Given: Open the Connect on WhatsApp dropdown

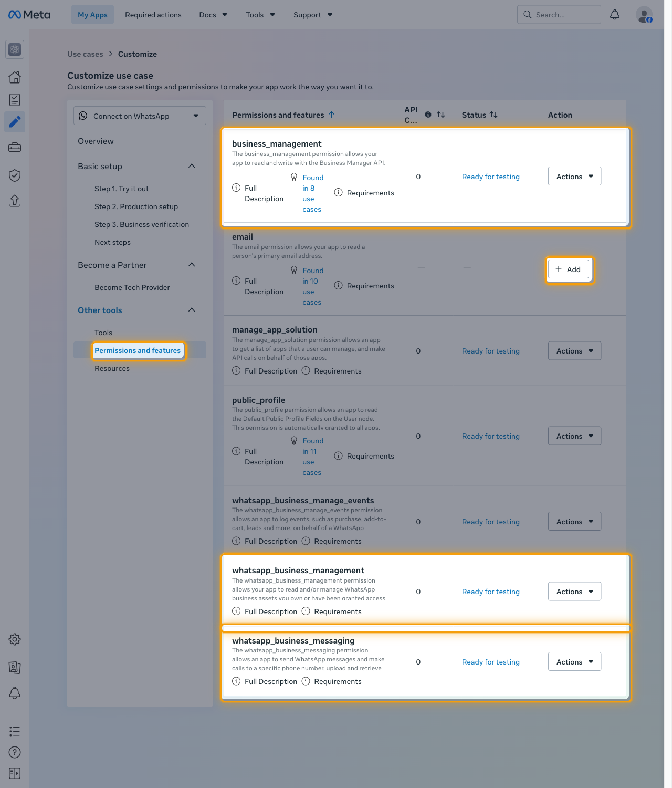Looking at the screenshot, I should (140, 116).
